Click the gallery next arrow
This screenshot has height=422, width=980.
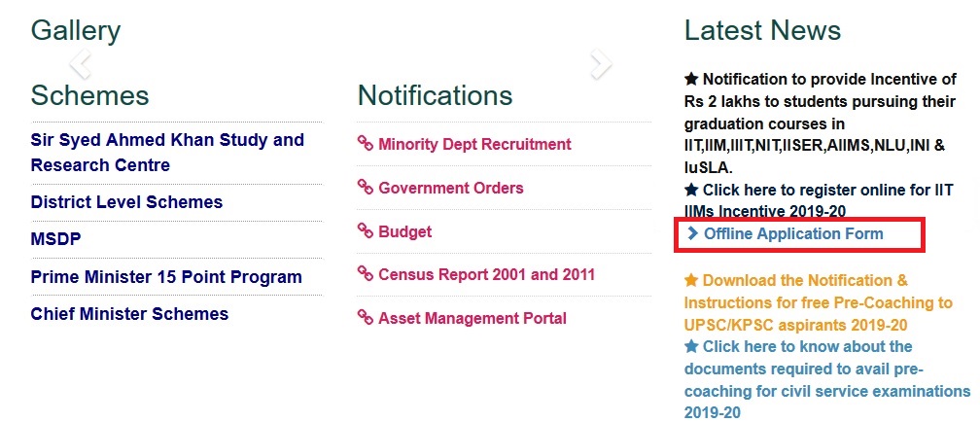(601, 64)
